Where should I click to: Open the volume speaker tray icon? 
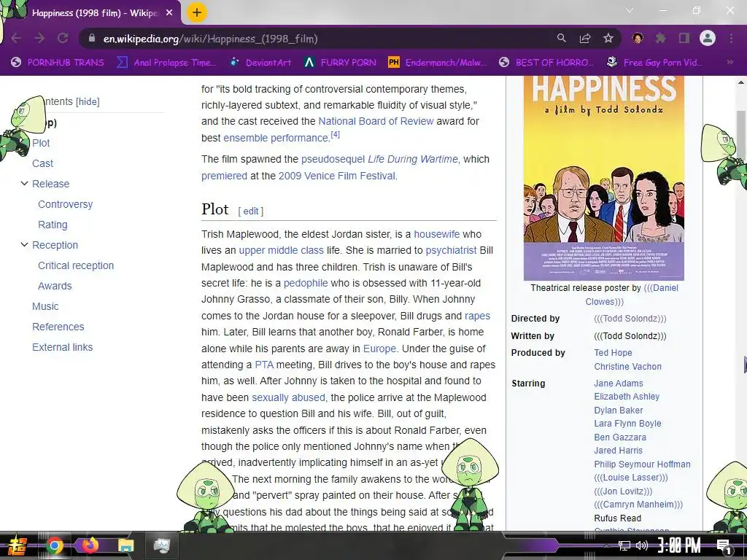pos(642,545)
